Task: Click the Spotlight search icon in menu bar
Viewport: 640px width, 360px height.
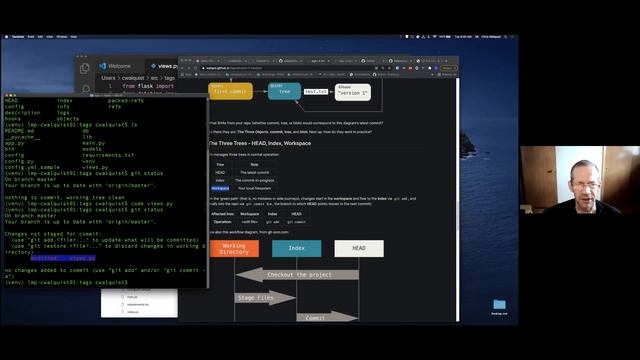Action: tap(506, 37)
